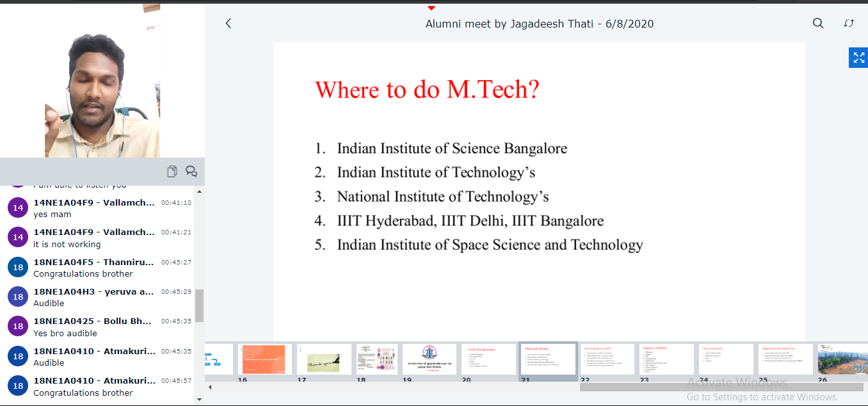The image size is (868, 406).
Task: Click sender name '18NE1A0410 - Atmakuri...' at 00:45:35
Action: click(94, 351)
